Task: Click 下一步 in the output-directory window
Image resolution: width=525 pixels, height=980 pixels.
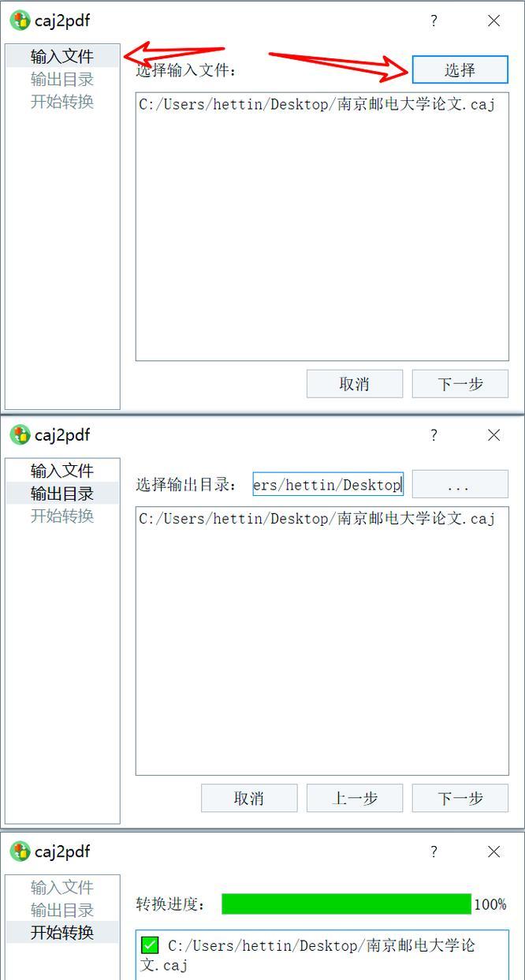Action: (x=460, y=798)
